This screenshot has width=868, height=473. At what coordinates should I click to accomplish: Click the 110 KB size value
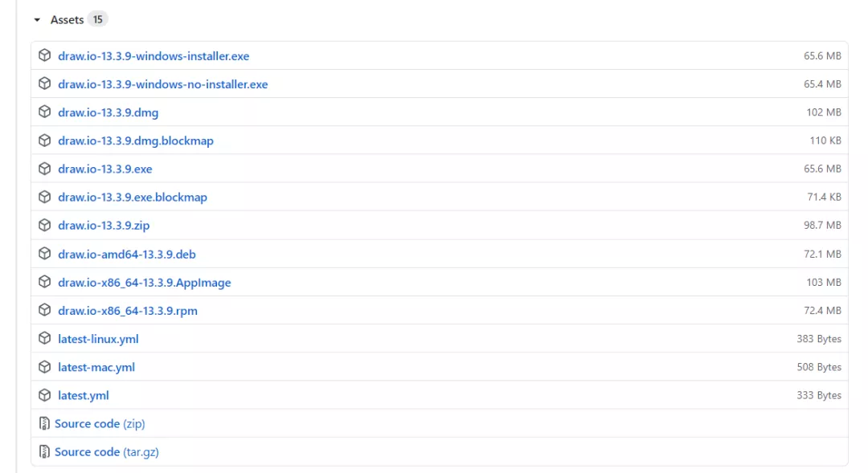pos(825,141)
